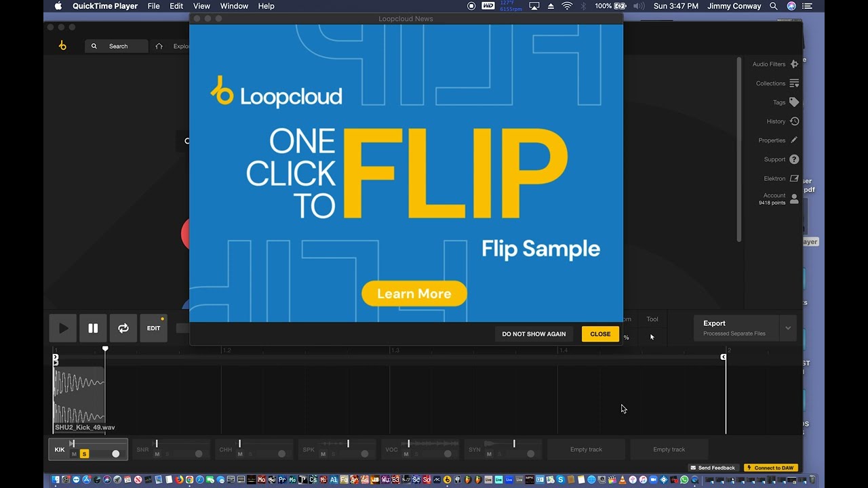
Task: Close the Loopcloud News popup with CLOSE
Action: [x=600, y=333]
